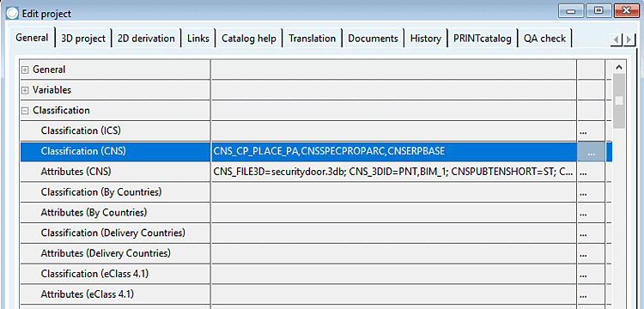Open browse button for Attributes (Delivery Countries)

pos(591,253)
